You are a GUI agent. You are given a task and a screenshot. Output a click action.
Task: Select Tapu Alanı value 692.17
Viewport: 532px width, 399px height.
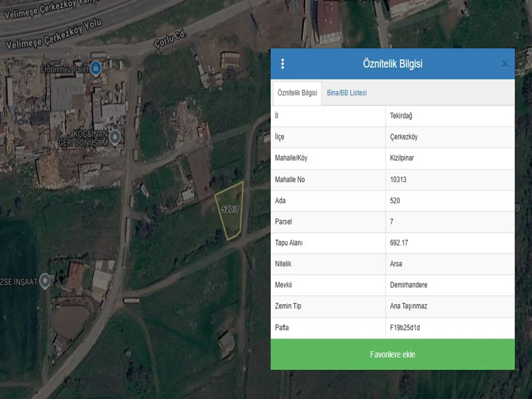click(399, 243)
